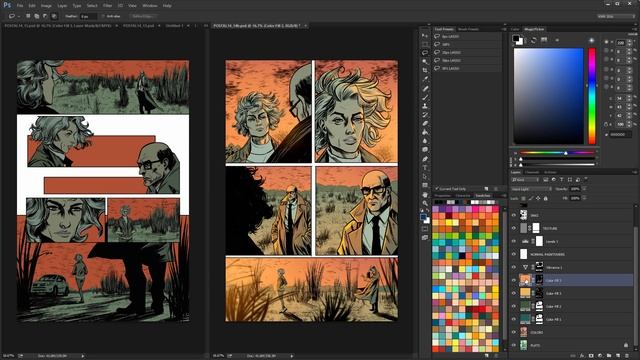Open the layer blend mode dropdown

[531, 189]
